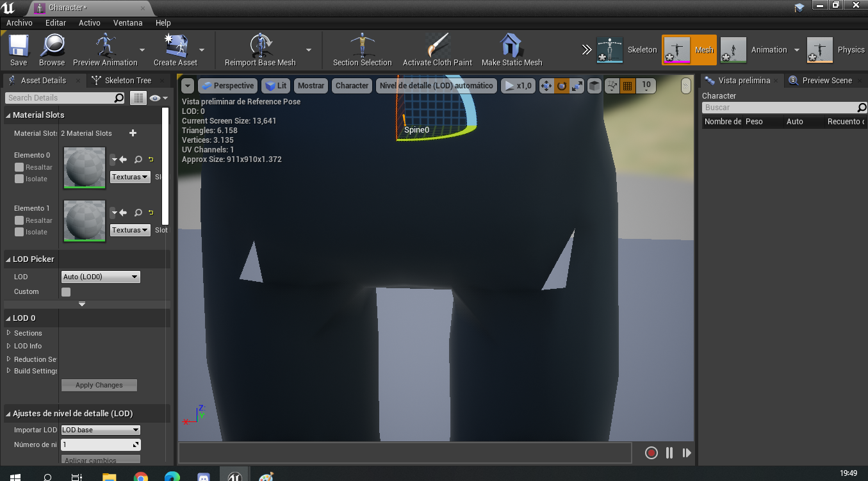Pause the preview playback
868x481 pixels.
coord(669,453)
